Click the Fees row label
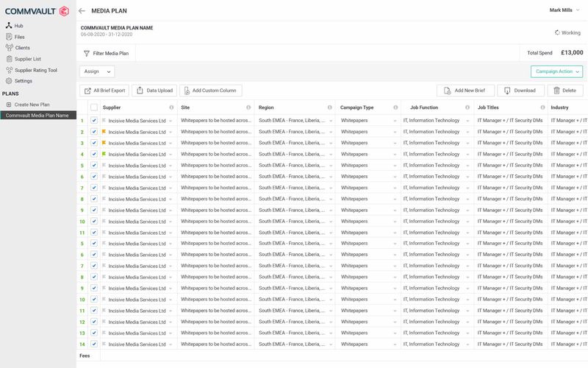Screen dimensions: 588x368 [85, 355]
